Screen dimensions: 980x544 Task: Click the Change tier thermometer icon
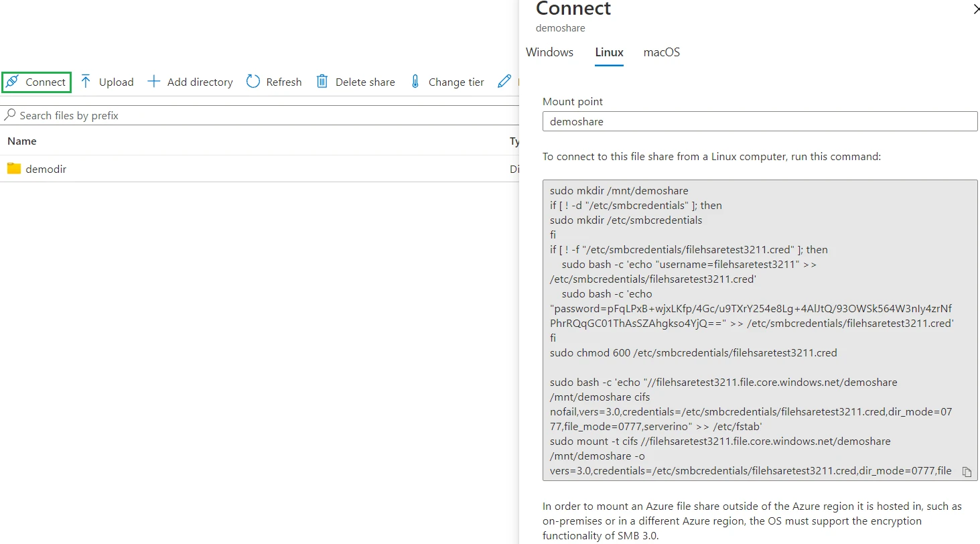click(x=417, y=81)
